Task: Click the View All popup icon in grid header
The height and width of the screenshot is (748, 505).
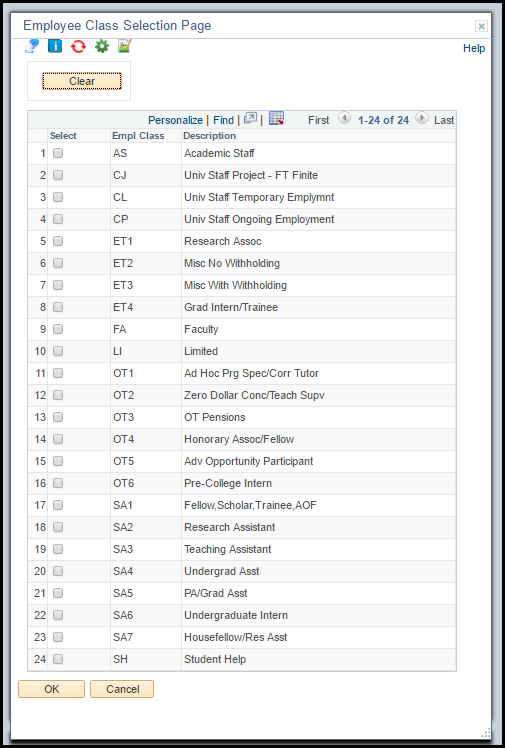Action: pos(250,118)
